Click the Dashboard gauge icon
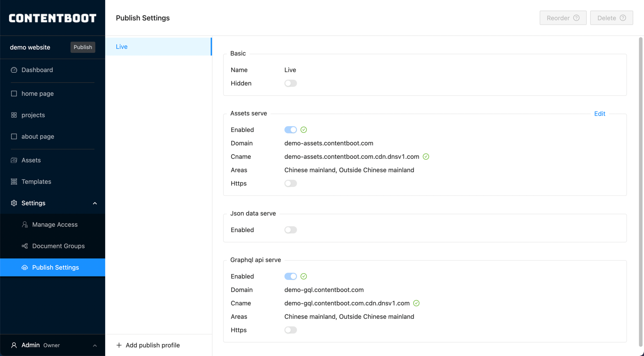This screenshot has width=644, height=356. pos(14,70)
